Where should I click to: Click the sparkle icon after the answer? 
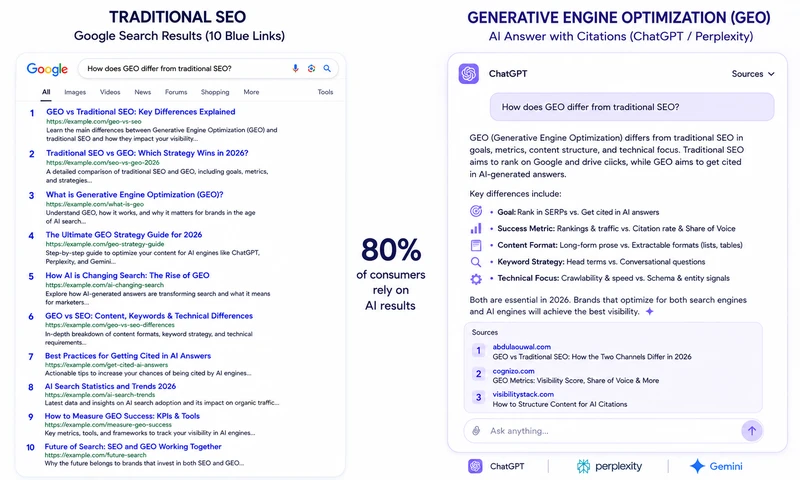point(649,311)
